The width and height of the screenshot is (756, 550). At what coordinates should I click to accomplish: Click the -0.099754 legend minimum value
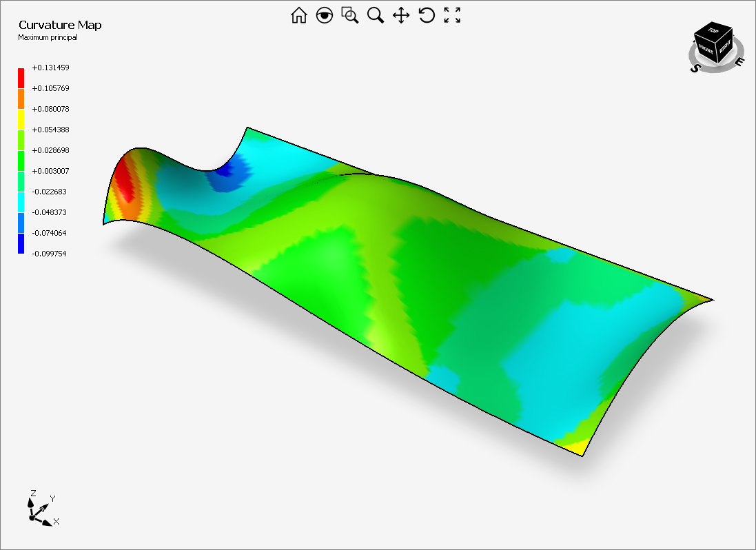(50, 254)
